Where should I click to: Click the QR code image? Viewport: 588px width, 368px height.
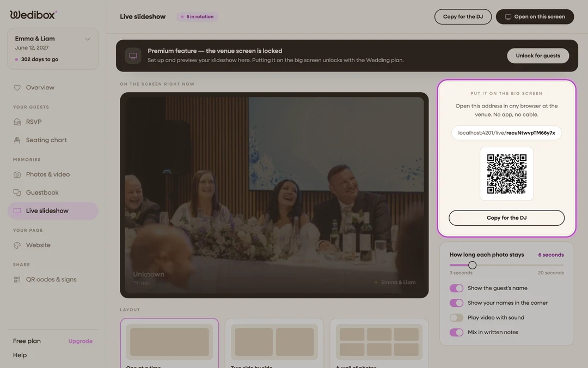507,174
